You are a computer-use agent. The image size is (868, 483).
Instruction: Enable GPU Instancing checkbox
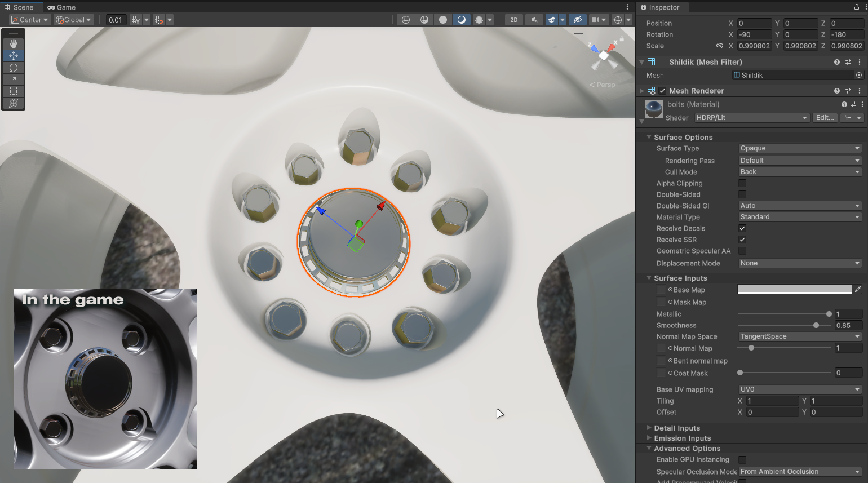[x=742, y=460]
